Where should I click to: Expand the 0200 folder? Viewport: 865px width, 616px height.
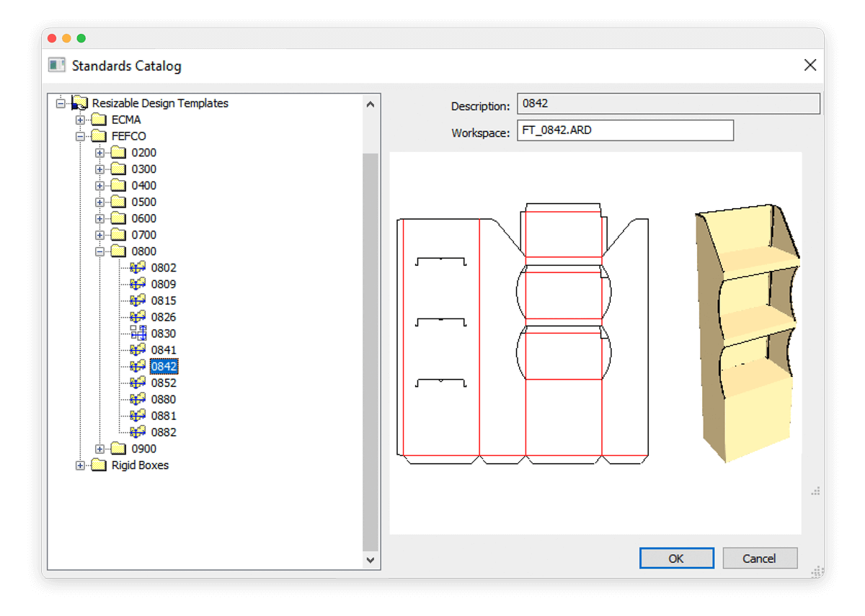pos(99,153)
